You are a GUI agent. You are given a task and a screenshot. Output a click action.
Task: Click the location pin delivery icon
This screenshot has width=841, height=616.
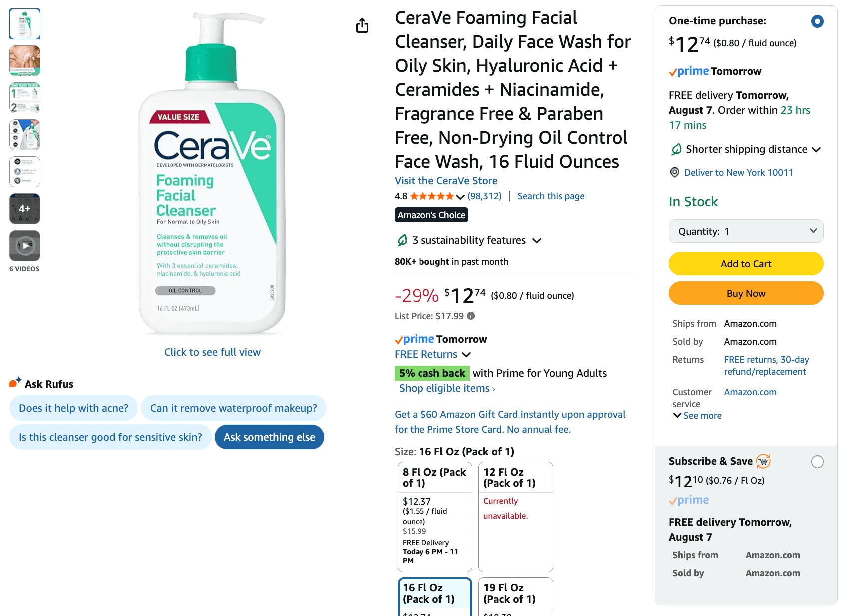tap(675, 172)
